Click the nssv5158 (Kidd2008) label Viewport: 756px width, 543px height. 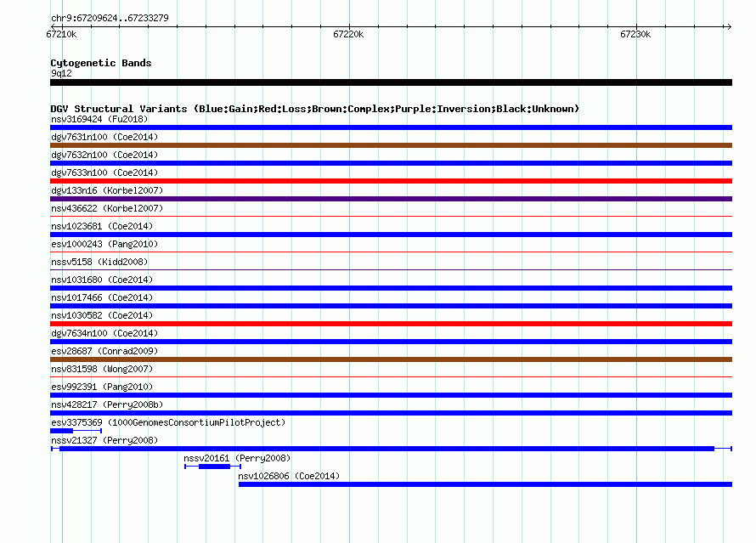[x=99, y=262]
